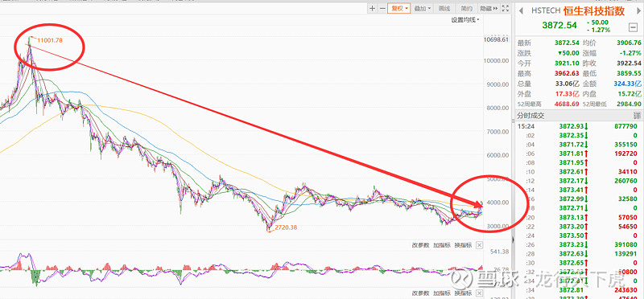Open the 复权 adjustment dropdown

point(399,8)
